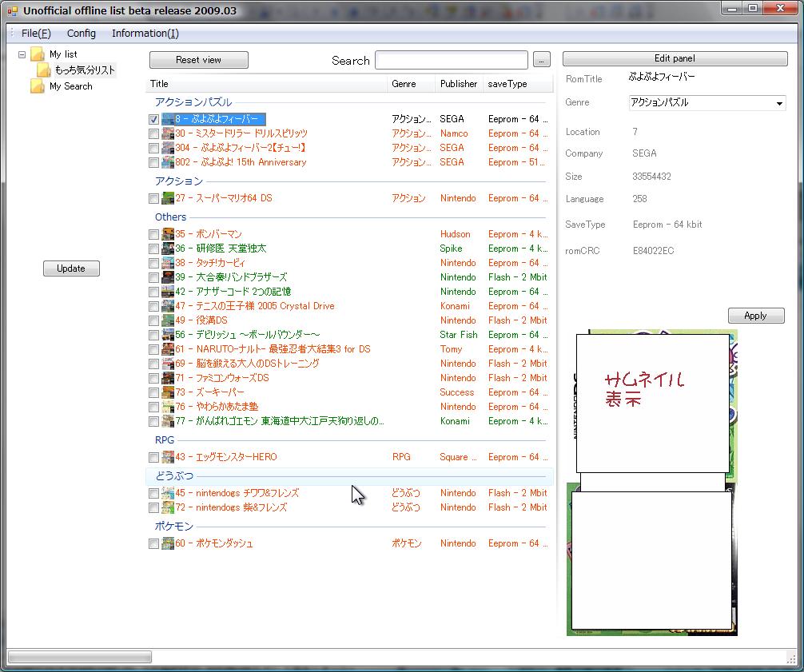Click the icon for 73 ズーキーパー

168,392
